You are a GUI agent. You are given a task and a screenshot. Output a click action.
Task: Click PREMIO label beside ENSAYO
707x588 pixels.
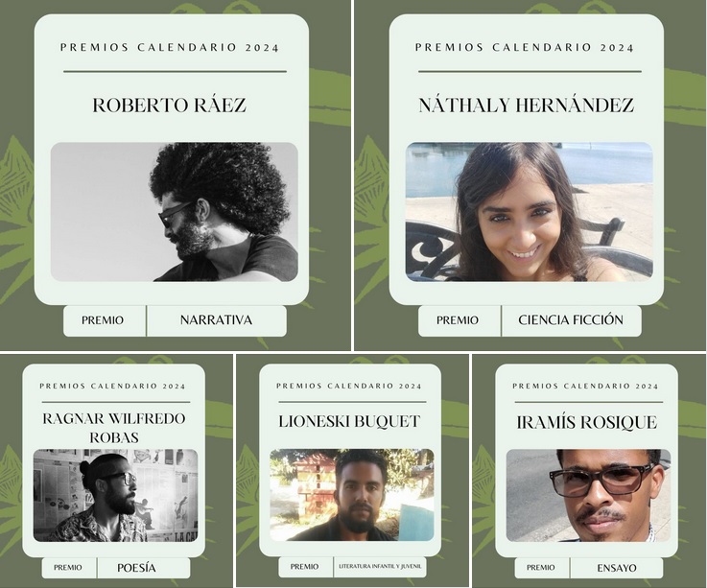pos(541,567)
